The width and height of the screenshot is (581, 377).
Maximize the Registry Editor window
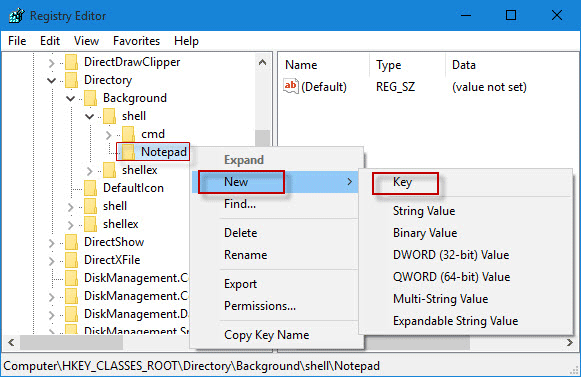tap(511, 16)
